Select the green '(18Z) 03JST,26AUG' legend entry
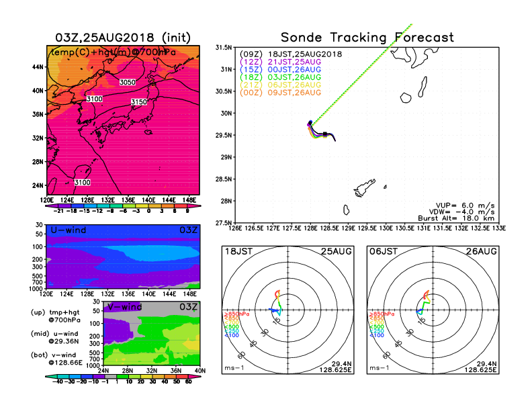This screenshot has height=411, width=532. pos(280,77)
